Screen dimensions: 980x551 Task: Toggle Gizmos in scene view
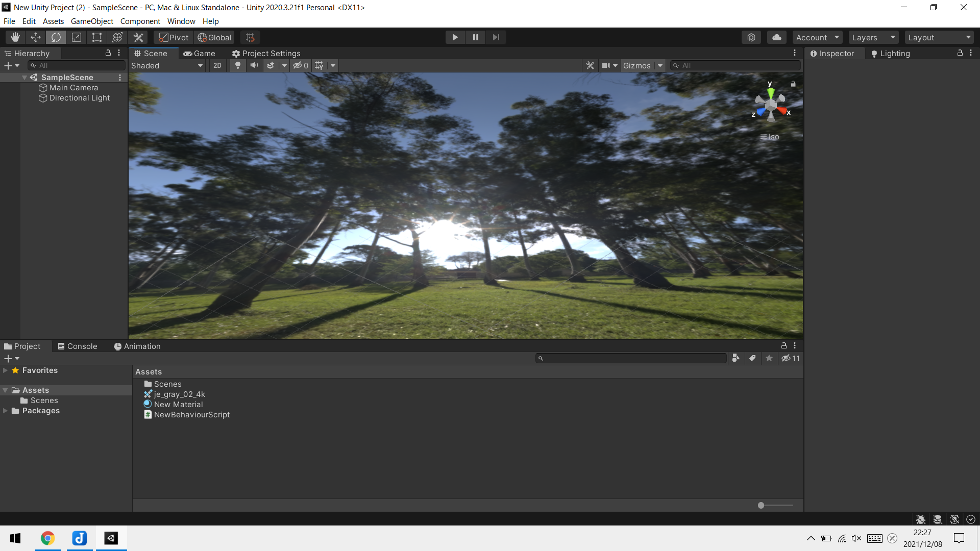[636, 65]
